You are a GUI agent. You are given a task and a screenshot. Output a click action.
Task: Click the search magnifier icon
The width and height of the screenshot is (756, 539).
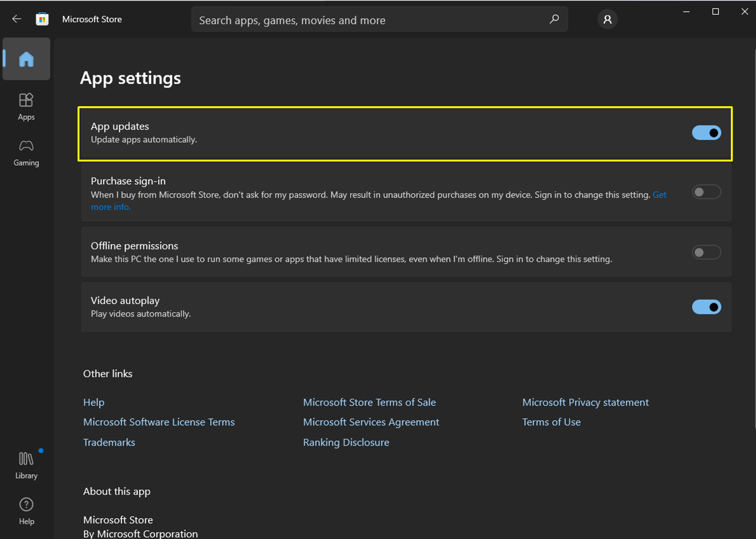(554, 19)
